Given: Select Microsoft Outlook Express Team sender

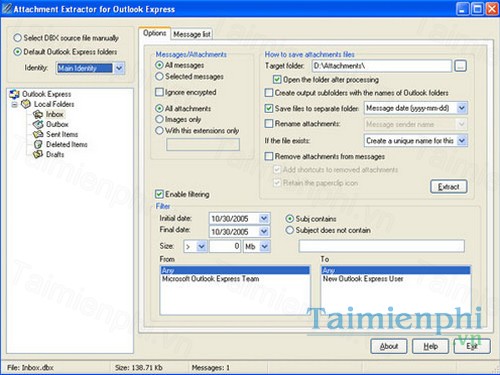Looking at the screenshot, I should point(210,279).
